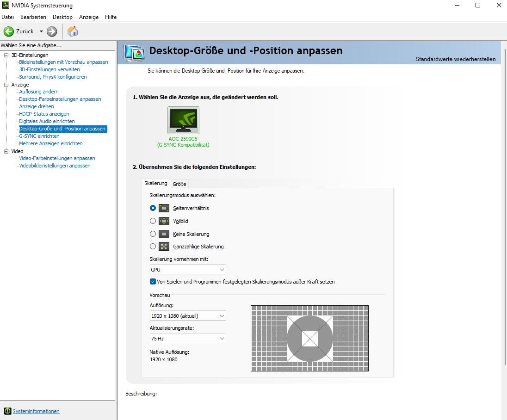The height and width of the screenshot is (420, 507).
Task: Open the Aktualisierungsrate 75 Hz dropdown
Action: [187, 339]
